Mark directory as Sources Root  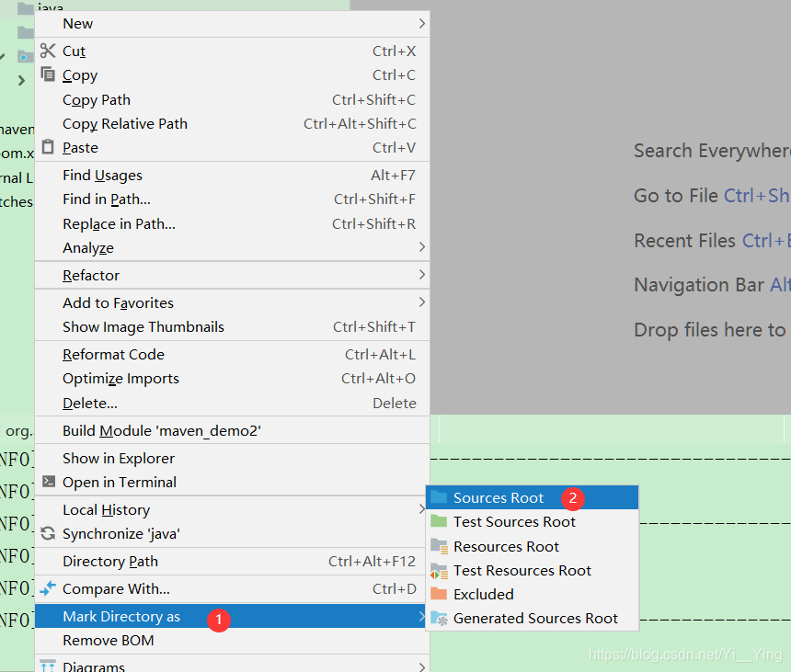(x=533, y=497)
